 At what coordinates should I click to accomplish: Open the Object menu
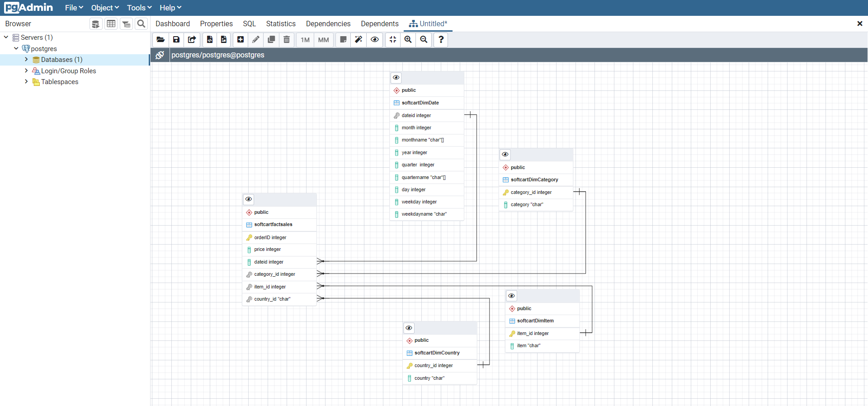105,8
